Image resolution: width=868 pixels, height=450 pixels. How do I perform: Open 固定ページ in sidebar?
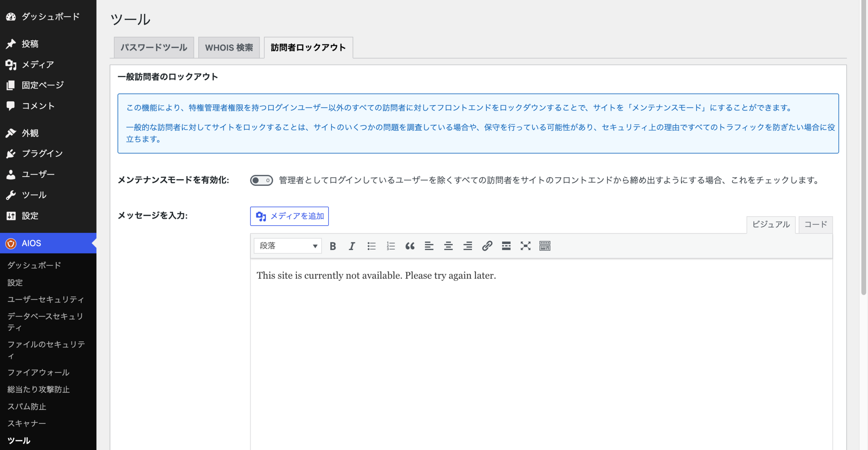point(48,85)
